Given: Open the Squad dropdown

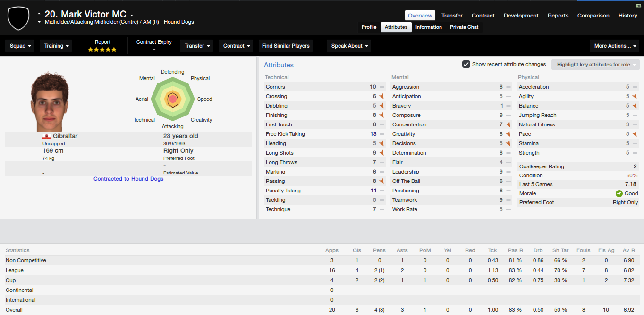Looking at the screenshot, I should (x=20, y=46).
